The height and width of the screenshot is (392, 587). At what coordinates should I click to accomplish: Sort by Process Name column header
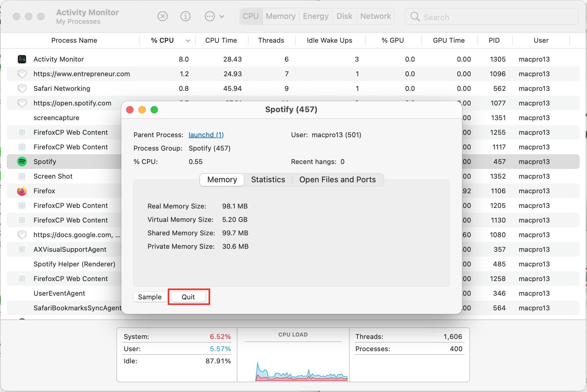[x=74, y=40]
